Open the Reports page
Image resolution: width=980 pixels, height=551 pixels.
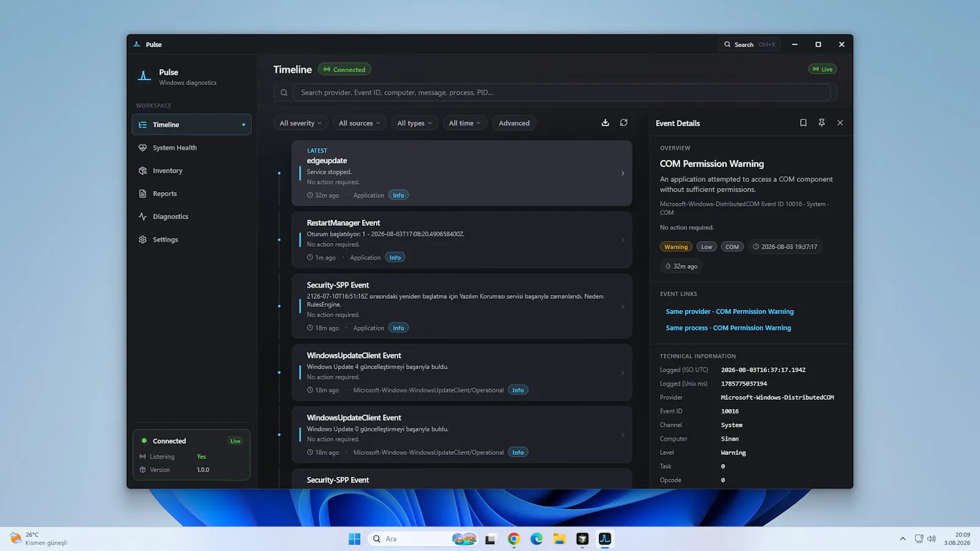coord(192,193)
